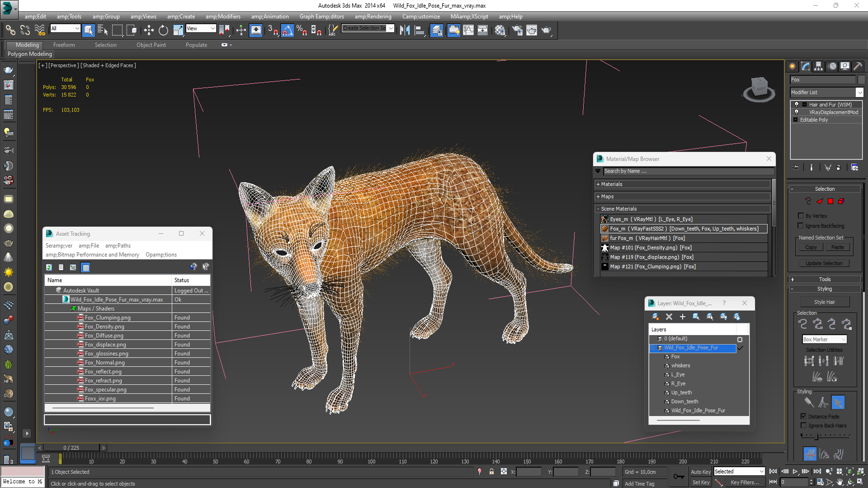Open the Modifiers menu
Viewport: 868px width, 488px height.
(x=223, y=17)
